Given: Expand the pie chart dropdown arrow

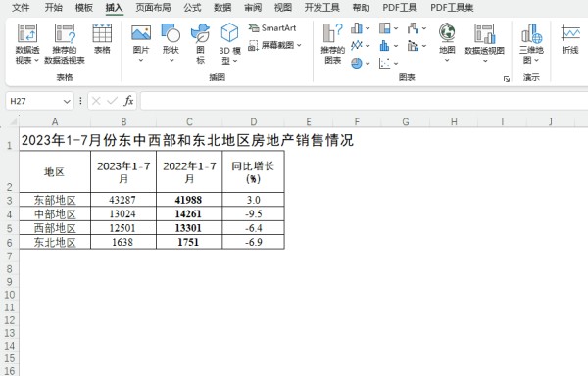Looking at the screenshot, I should [367, 63].
